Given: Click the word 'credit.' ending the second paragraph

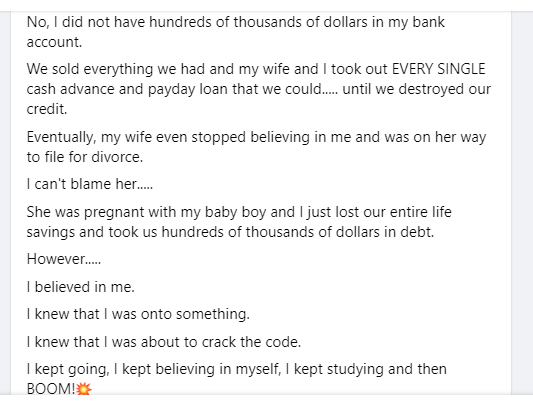Looking at the screenshot, I should coord(47,109).
